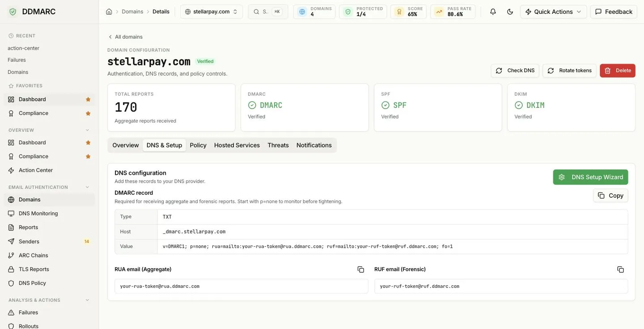Click the SPF verified card
644x329 pixels.
pos(438,107)
